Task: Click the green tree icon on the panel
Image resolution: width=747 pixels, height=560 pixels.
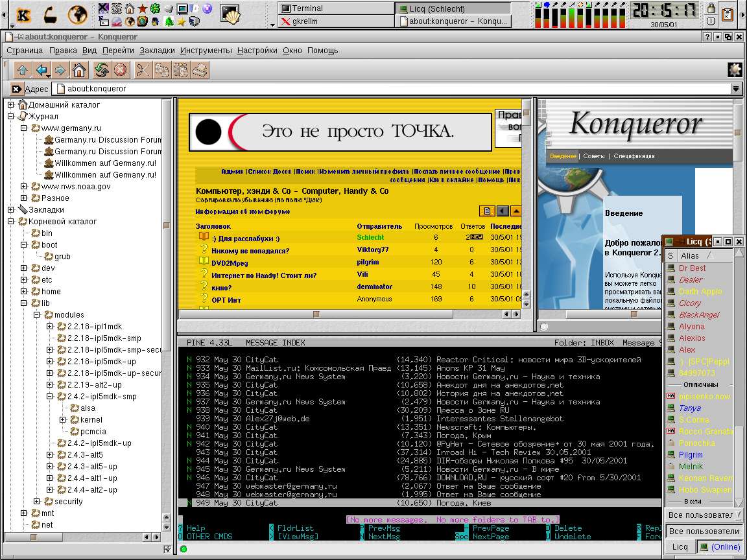Action: [169, 21]
